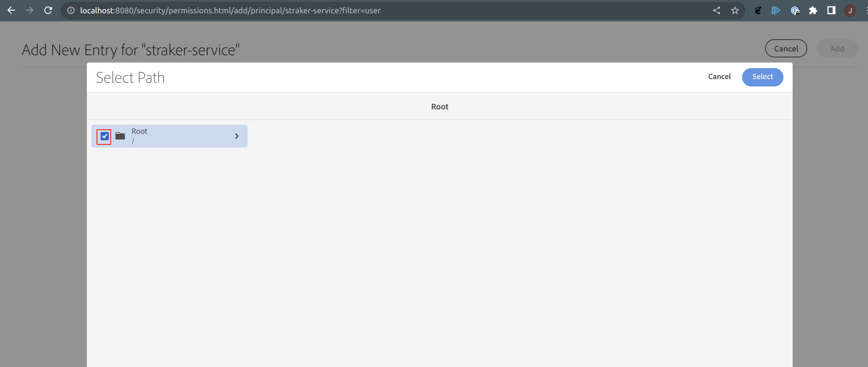Viewport: 868px width, 367px height.
Task: Go forward in browser history
Action: point(30,10)
